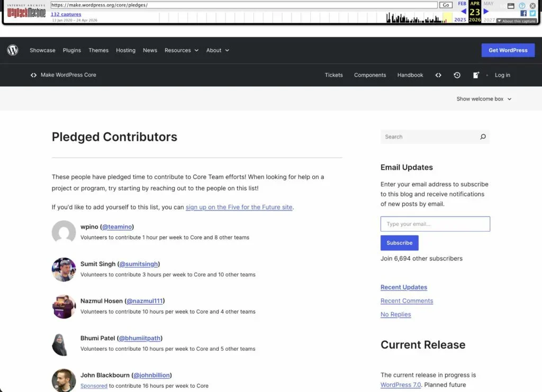The width and height of the screenshot is (542, 392).
Task: Close the Wayback toolbar
Action: (x=532, y=5)
